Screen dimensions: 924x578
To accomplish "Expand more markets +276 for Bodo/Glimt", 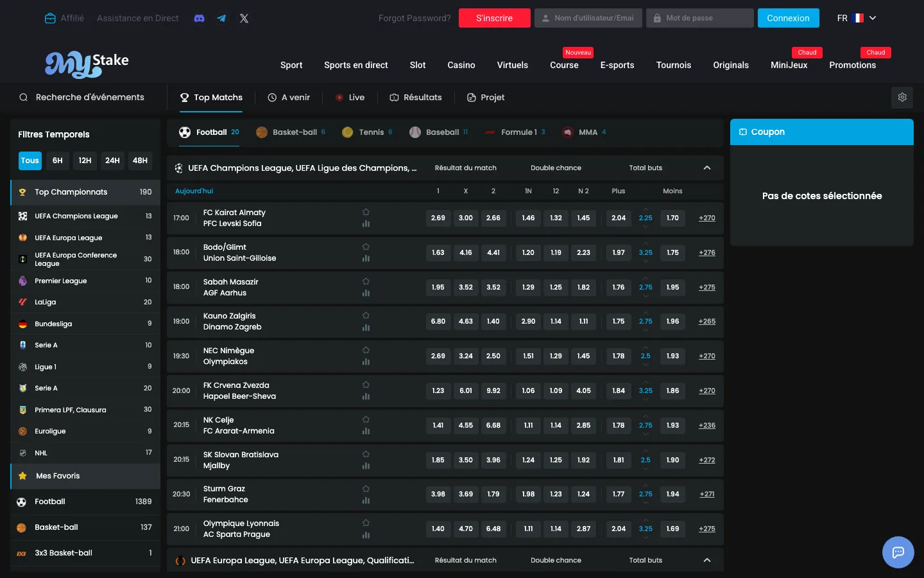I will pyautogui.click(x=707, y=252).
